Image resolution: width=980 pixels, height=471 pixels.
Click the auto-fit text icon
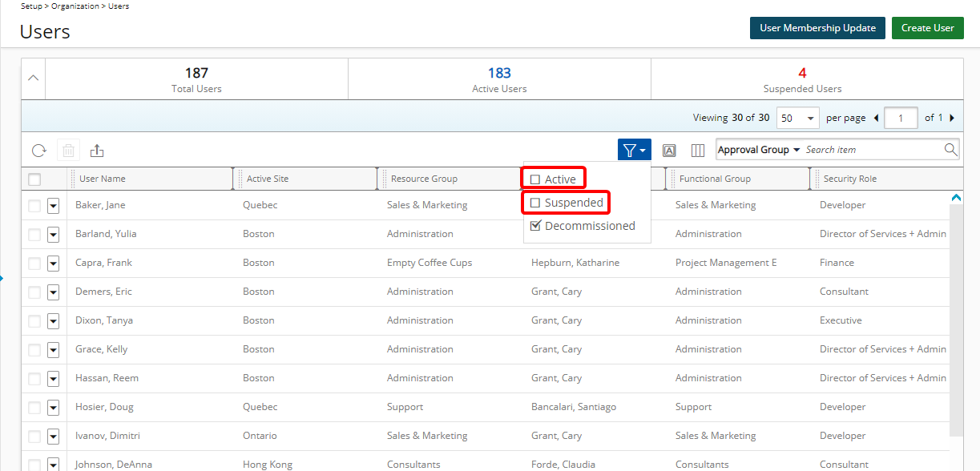point(670,150)
